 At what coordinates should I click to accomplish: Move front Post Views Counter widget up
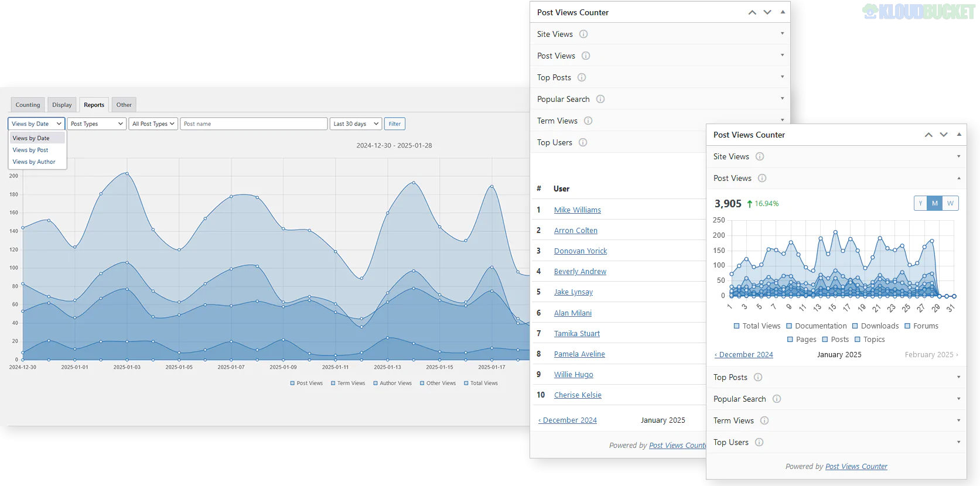[928, 135]
